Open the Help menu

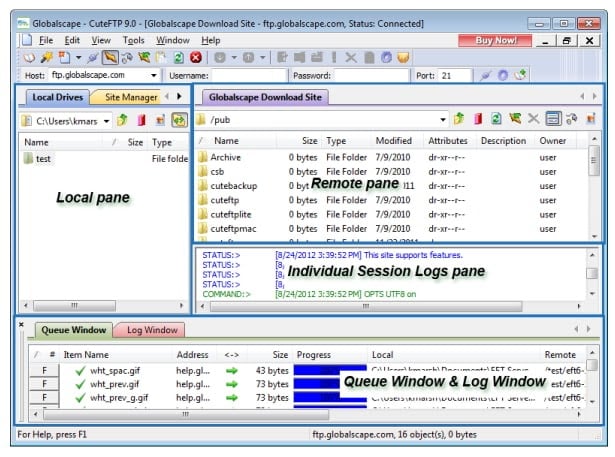pyautogui.click(x=211, y=40)
